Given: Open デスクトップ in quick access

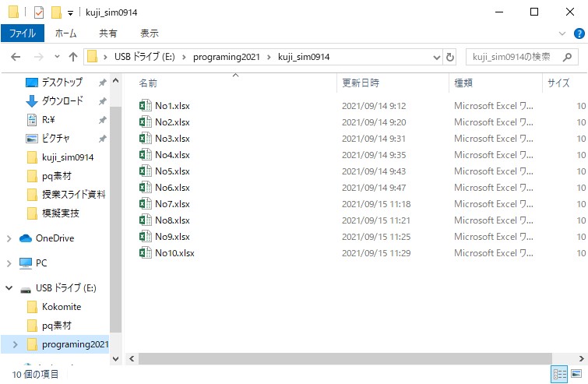Looking at the screenshot, I should [62, 82].
